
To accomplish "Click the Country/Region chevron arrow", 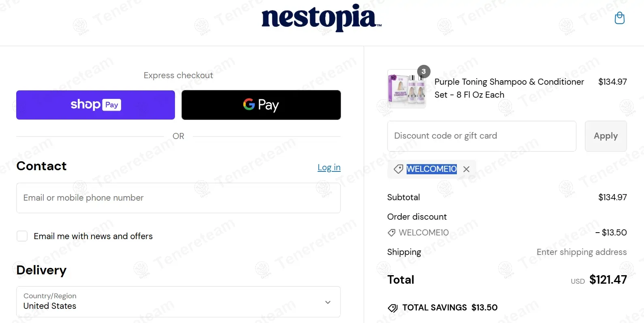I will (328, 302).
